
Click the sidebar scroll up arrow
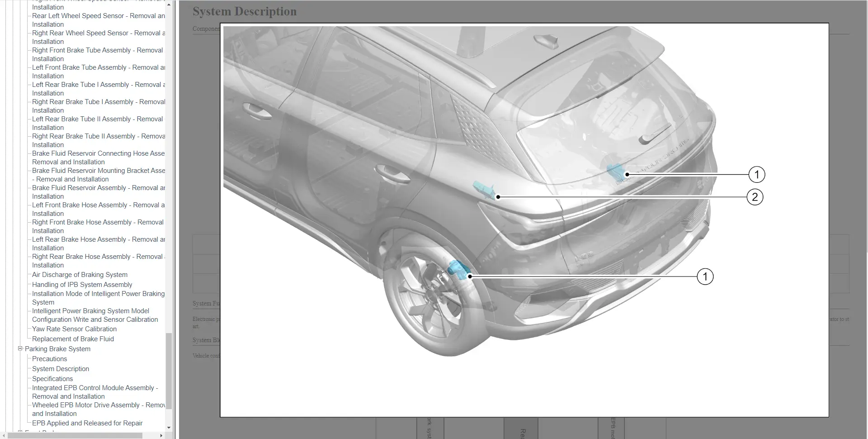(x=169, y=5)
